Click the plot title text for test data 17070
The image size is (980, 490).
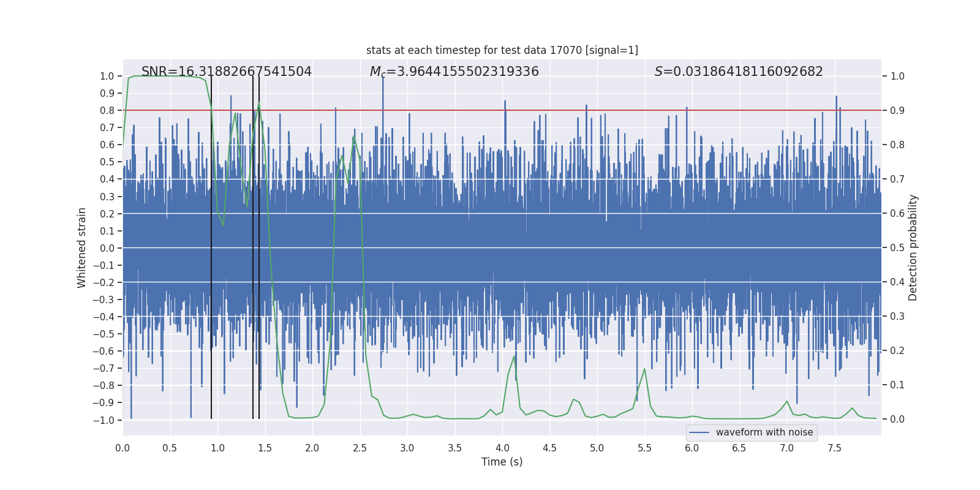click(502, 50)
